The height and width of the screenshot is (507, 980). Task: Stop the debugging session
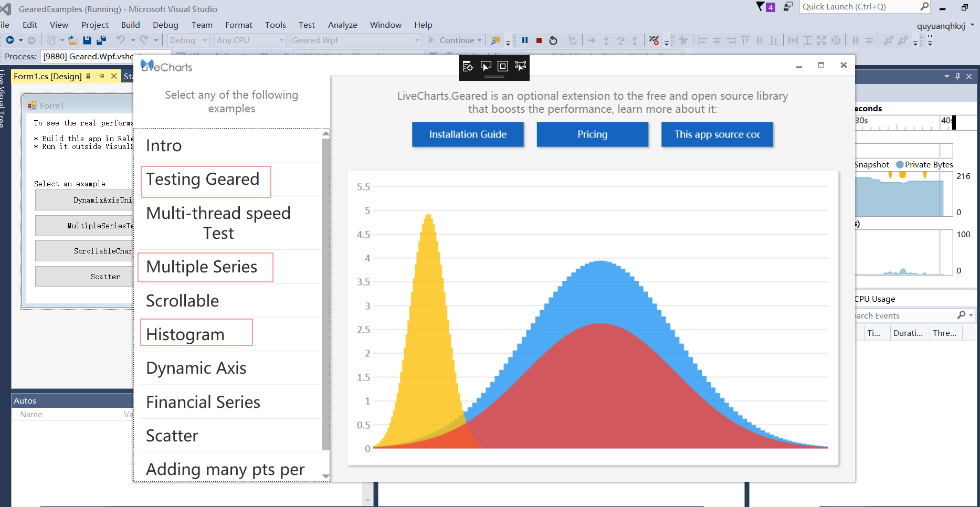pyautogui.click(x=538, y=40)
